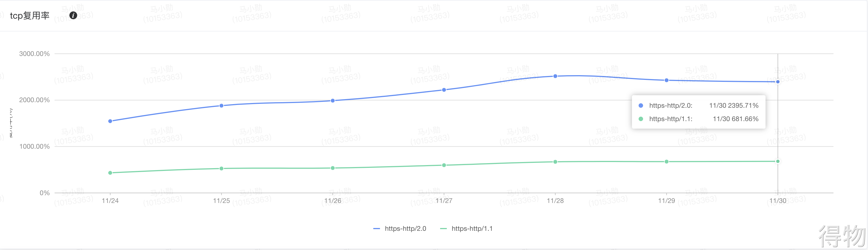Click the 11/27 x-axis date label
Viewport: 868px width, 250px height.
[x=444, y=201]
